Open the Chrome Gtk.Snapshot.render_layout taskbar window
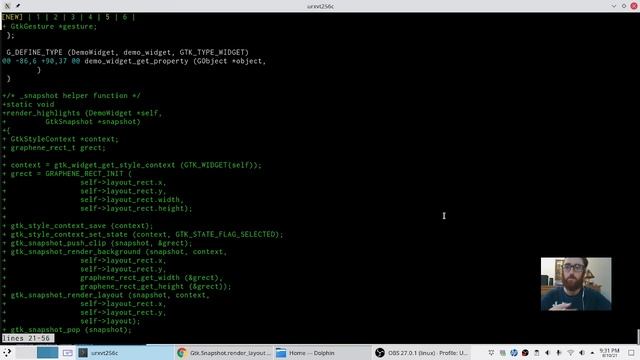Screen dimensions: 640x360 pyautogui.click(x=224, y=353)
